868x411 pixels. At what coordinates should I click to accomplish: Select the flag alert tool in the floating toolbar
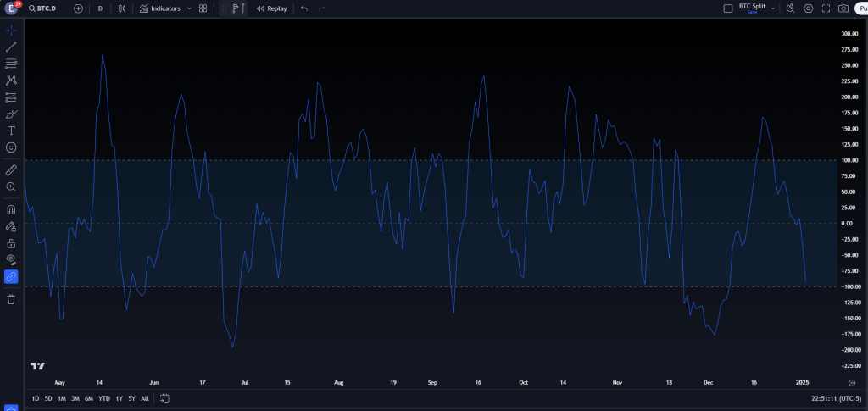[x=236, y=8]
